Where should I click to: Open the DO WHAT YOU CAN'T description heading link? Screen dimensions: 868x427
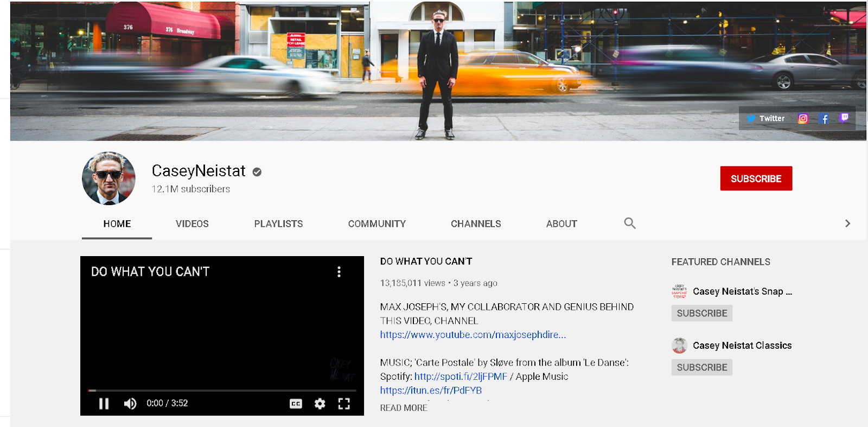point(426,262)
